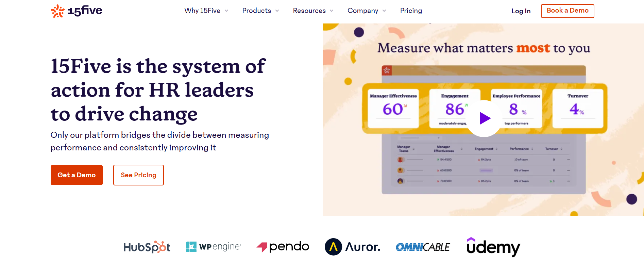Click the Manager Effectiveness score card
Screen dimensions: 644x279
393,108
